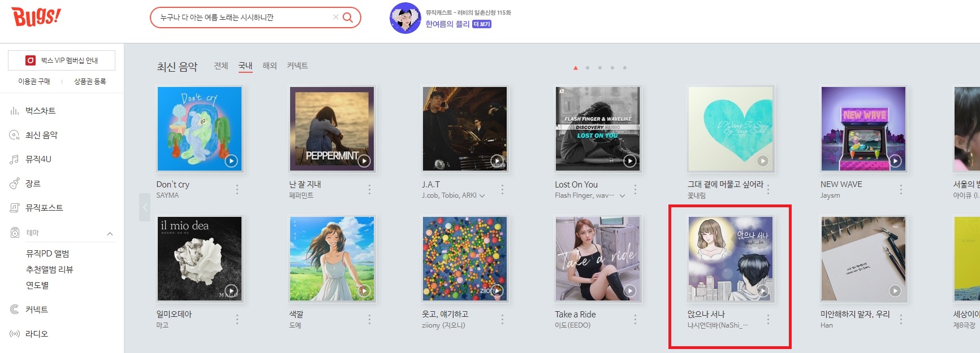Open the 이도(EEDO) artist link
Viewport: 980px width, 353px height.
tap(573, 325)
